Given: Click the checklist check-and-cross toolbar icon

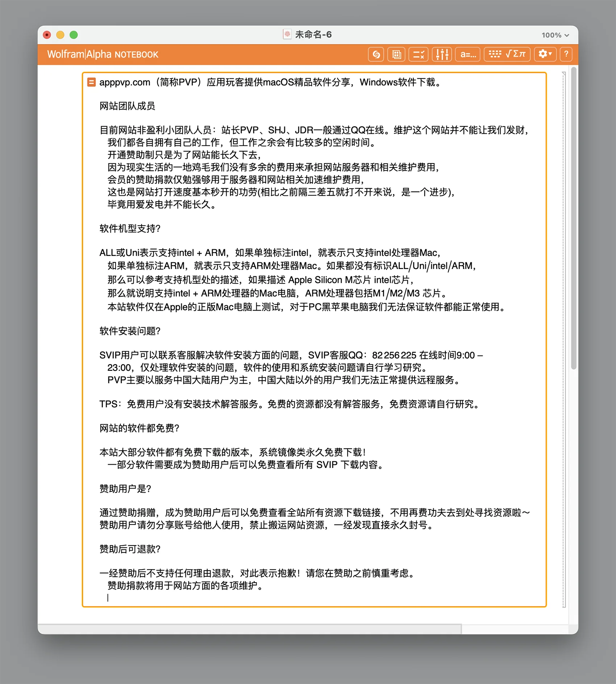Looking at the screenshot, I should [419, 54].
